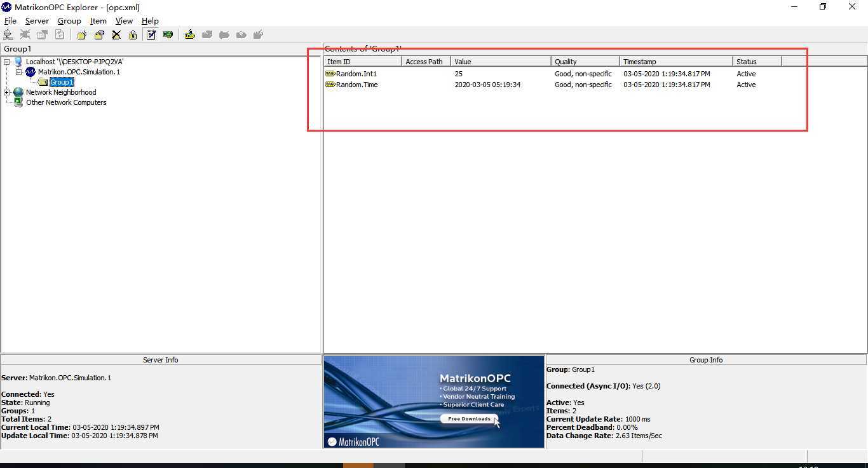The image size is (868, 468).
Task: Click the Add Group sparkle-folder icon
Action: 82,35
